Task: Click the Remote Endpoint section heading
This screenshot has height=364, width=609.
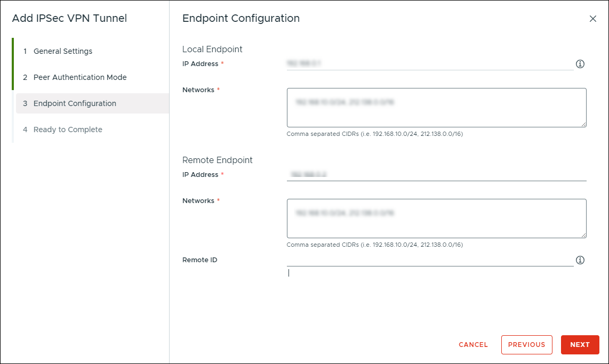Action: pyautogui.click(x=217, y=160)
